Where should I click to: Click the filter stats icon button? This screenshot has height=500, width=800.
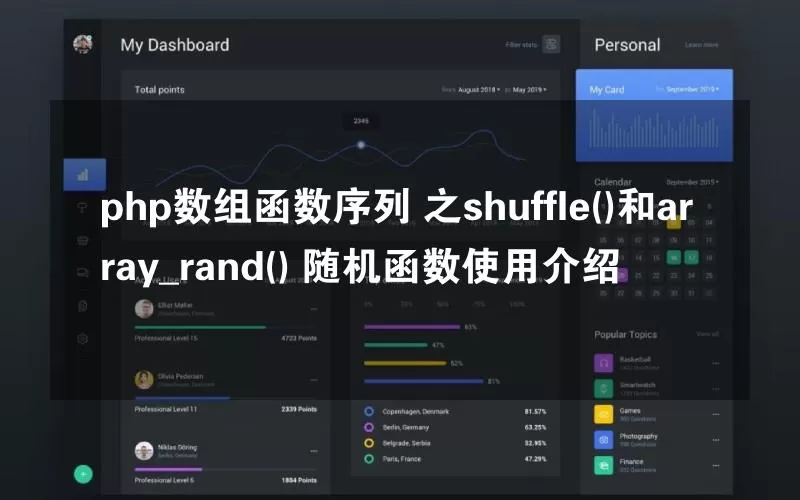pos(551,44)
